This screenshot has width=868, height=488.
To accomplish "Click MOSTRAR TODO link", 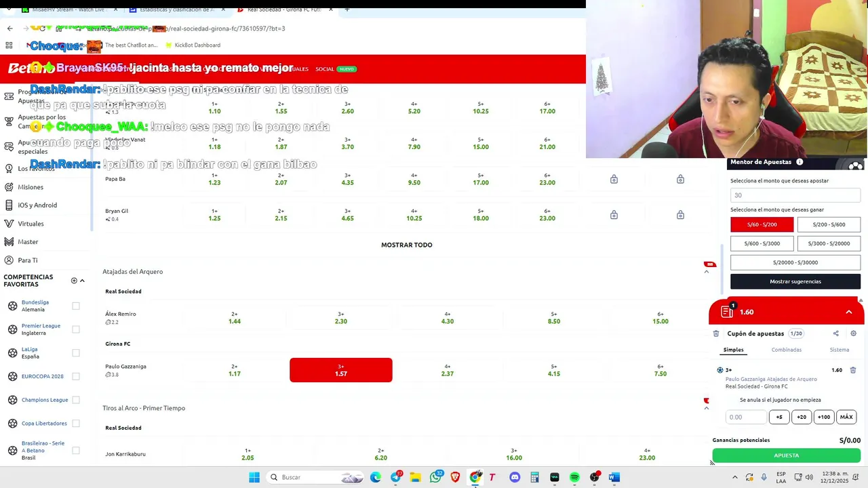I will pos(406,245).
